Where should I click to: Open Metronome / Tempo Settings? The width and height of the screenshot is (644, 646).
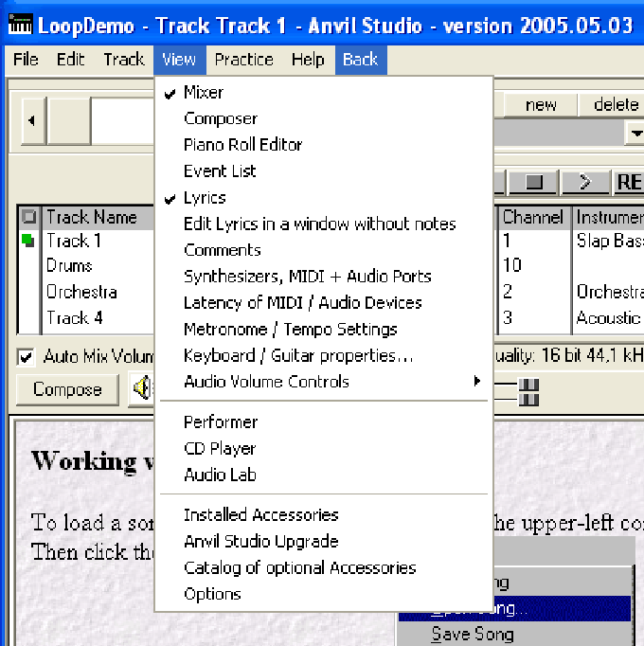click(x=324, y=330)
